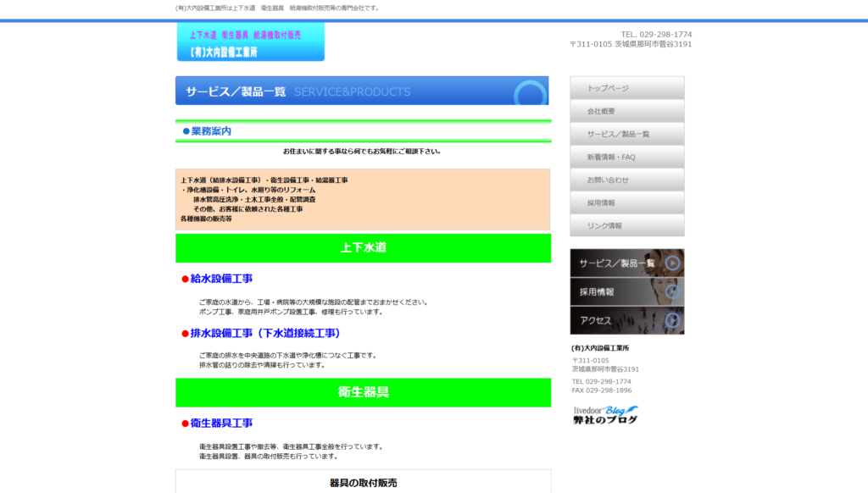Viewport: 868px width, 493px height.
Task: Click the sidebar (有)大内設備工業所 company name
Action: (600, 348)
